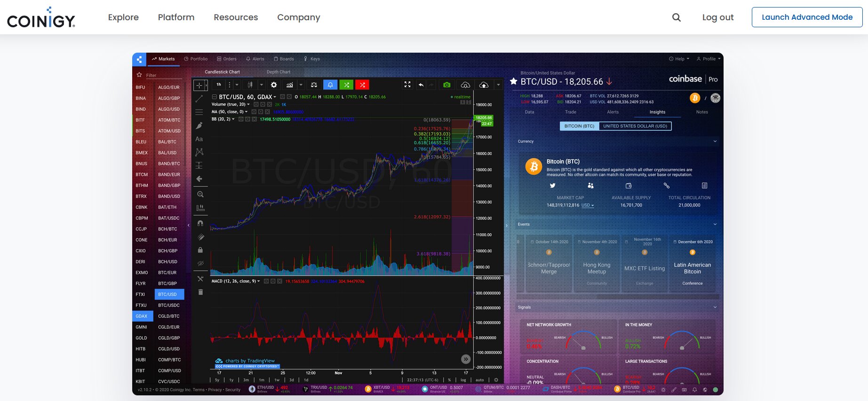Click the trash remove drawings icon
Viewport: 868px width, 401px height.
pos(200,292)
